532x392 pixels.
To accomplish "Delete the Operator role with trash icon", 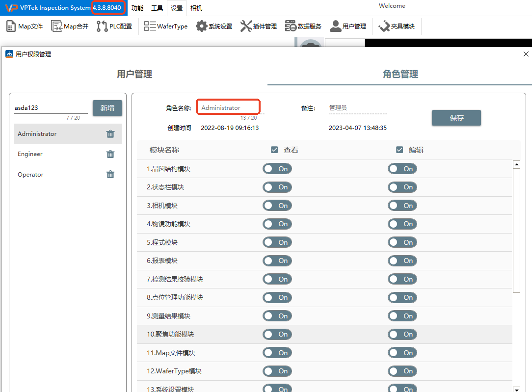I will click(110, 175).
